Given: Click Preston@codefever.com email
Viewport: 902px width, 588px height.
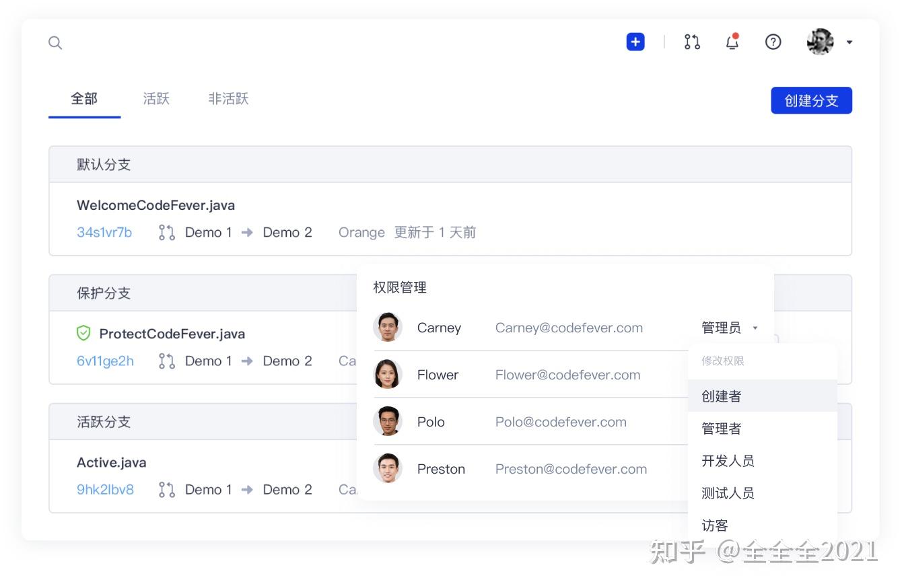Looking at the screenshot, I should 571,469.
